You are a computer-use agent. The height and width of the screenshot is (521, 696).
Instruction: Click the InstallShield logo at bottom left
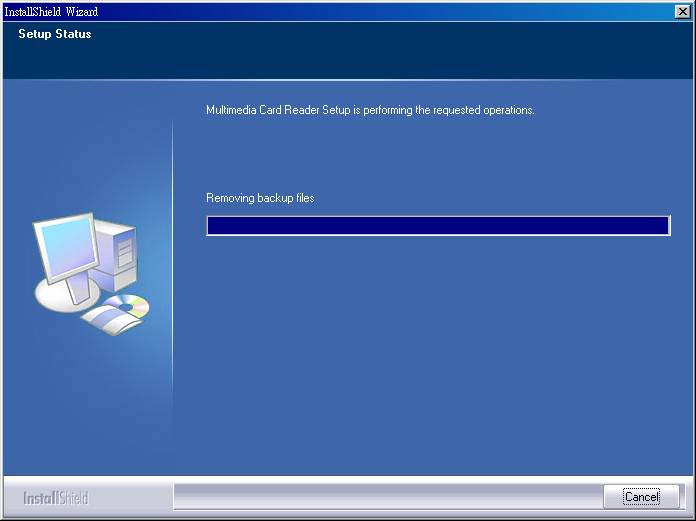tap(56, 498)
